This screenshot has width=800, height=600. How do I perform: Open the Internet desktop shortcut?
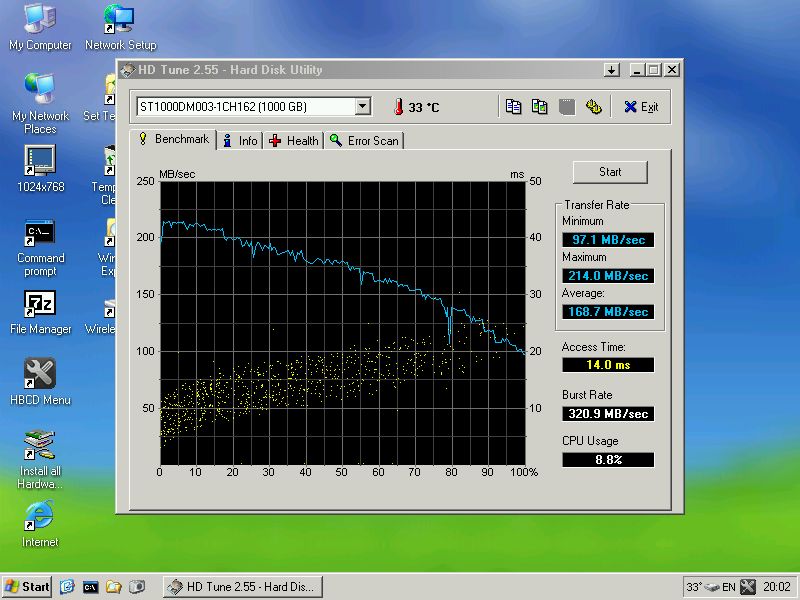40,524
